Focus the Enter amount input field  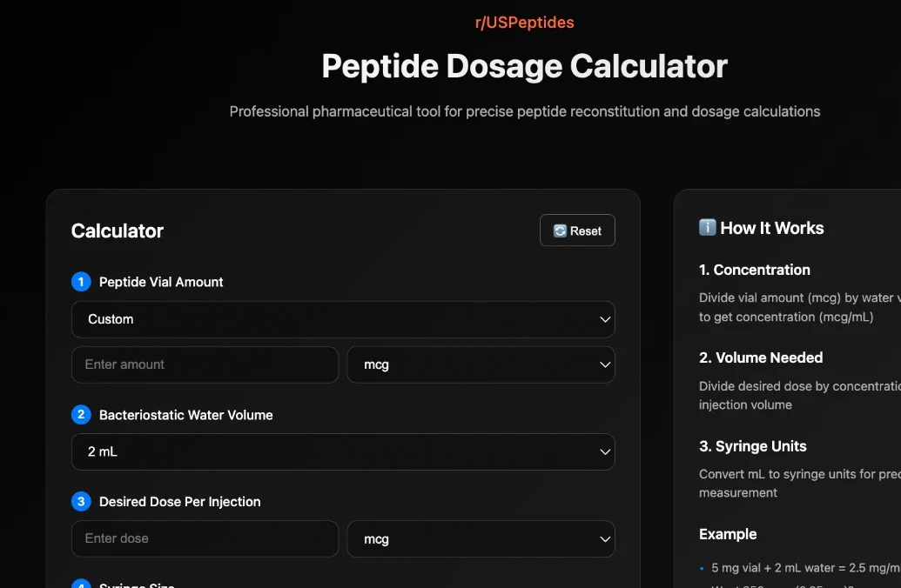click(x=205, y=365)
